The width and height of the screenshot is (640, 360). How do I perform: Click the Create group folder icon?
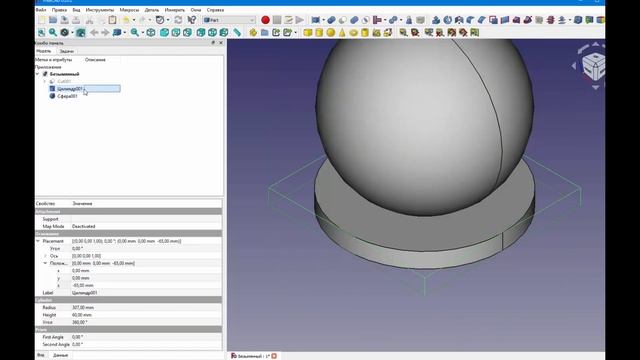pyautogui.click(x=264, y=33)
